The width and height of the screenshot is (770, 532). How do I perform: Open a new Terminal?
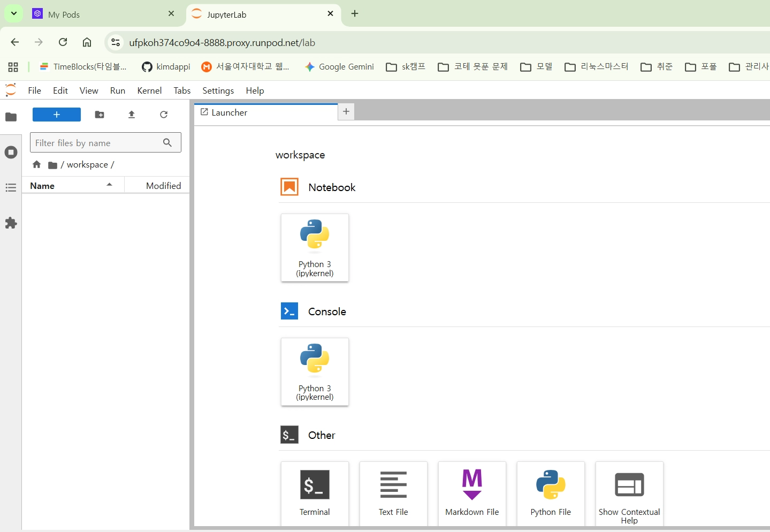pyautogui.click(x=315, y=494)
